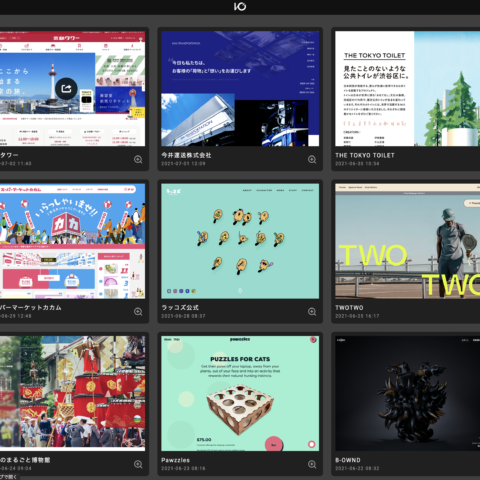
Task: Open the supermarket カカム website thumbnail
Action: click(72, 241)
